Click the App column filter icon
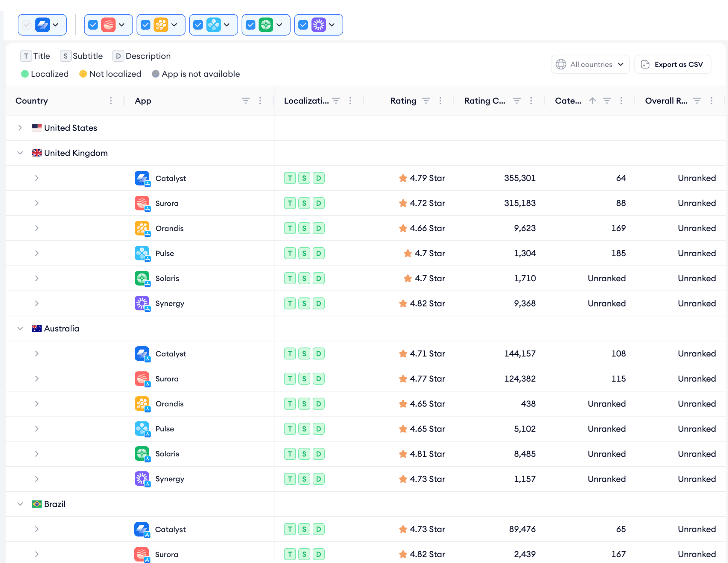728x563 pixels. [246, 101]
